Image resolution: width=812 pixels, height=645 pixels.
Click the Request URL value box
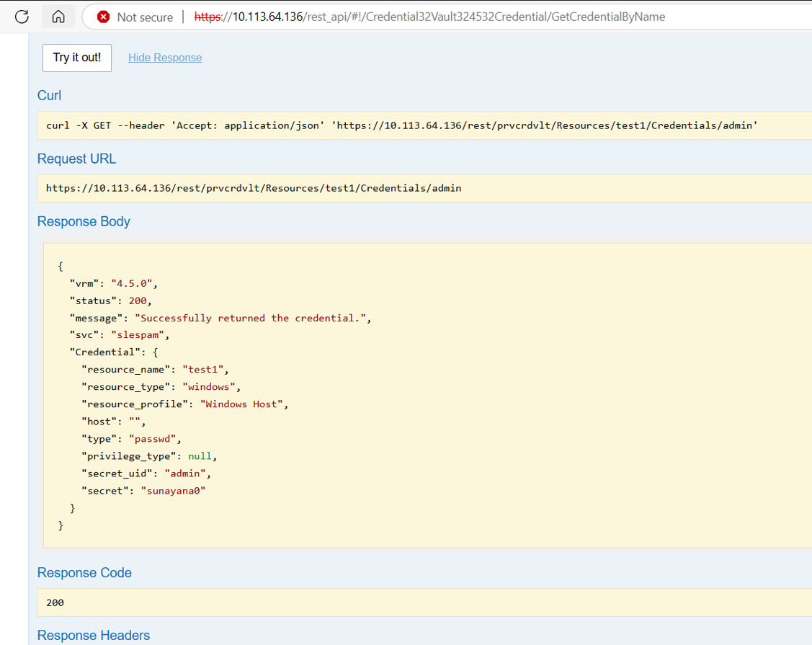(x=424, y=188)
